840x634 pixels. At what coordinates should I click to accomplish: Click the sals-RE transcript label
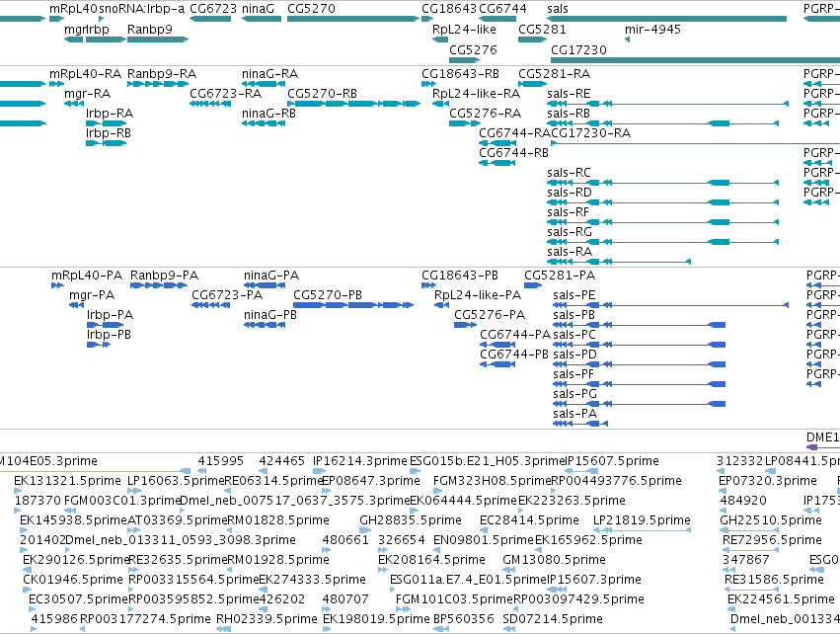[x=569, y=93]
